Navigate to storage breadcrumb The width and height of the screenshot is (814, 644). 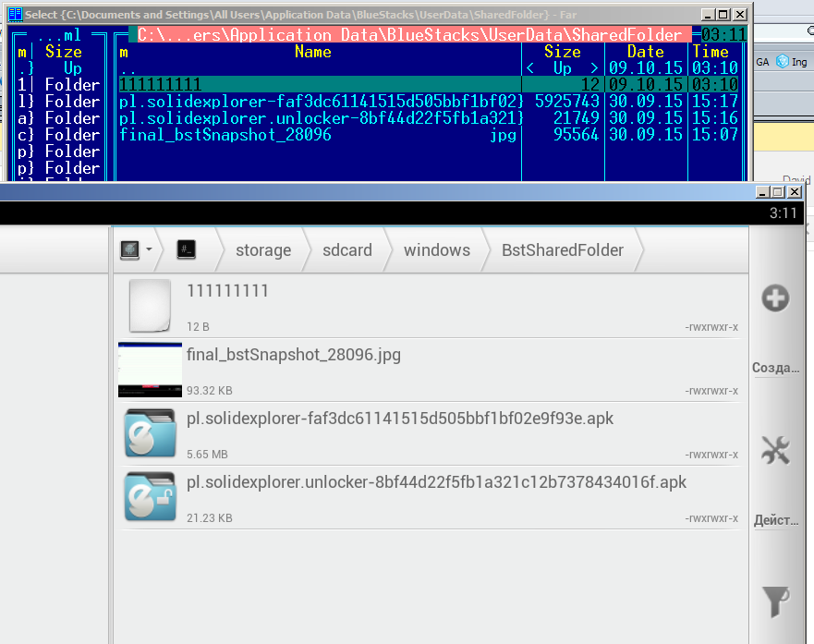pyautogui.click(x=263, y=250)
